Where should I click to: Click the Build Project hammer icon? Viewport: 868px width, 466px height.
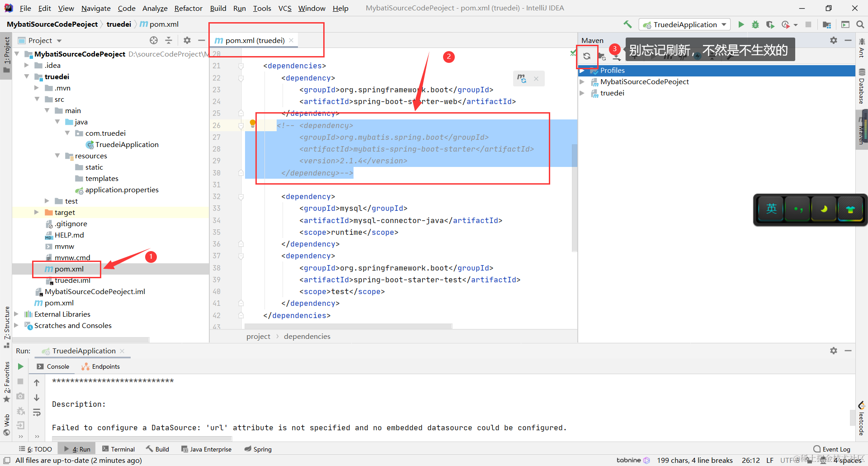pyautogui.click(x=627, y=24)
